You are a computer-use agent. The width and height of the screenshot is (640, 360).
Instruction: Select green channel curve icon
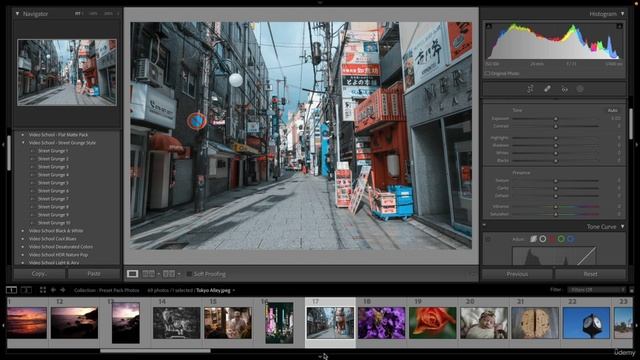tap(561, 239)
